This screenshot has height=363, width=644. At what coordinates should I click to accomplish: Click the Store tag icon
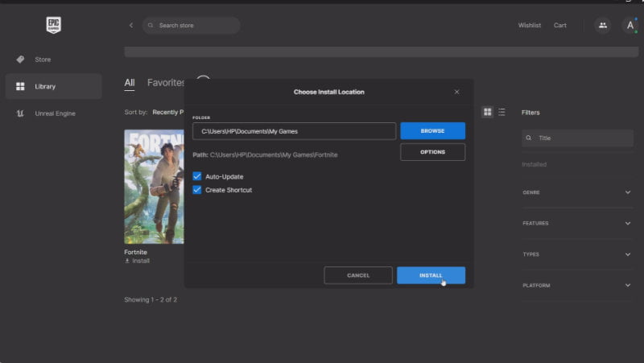(x=20, y=60)
